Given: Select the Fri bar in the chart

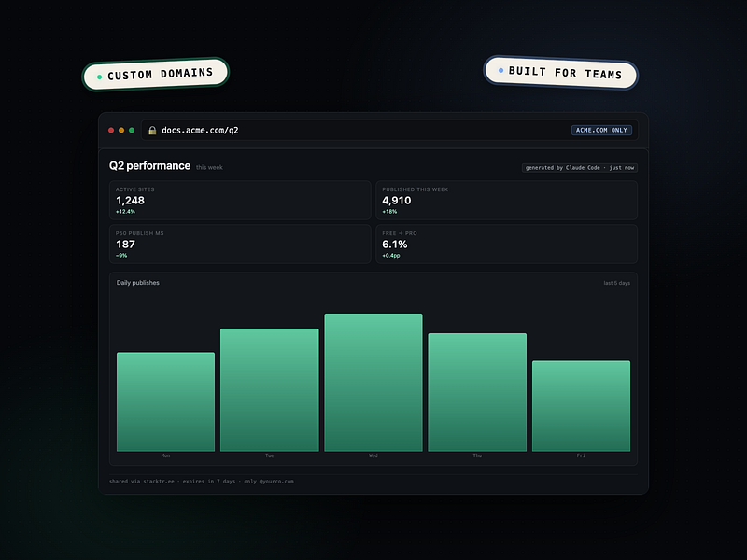Looking at the screenshot, I should [x=581, y=406].
